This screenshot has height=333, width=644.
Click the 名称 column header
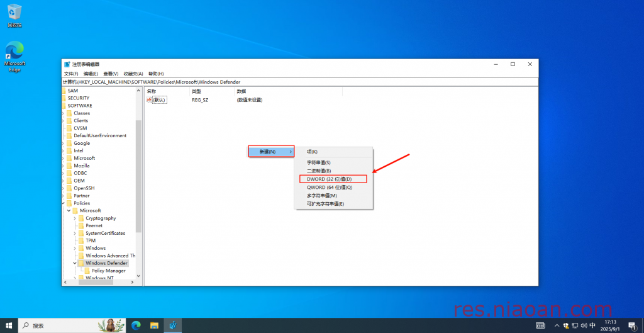click(x=167, y=91)
